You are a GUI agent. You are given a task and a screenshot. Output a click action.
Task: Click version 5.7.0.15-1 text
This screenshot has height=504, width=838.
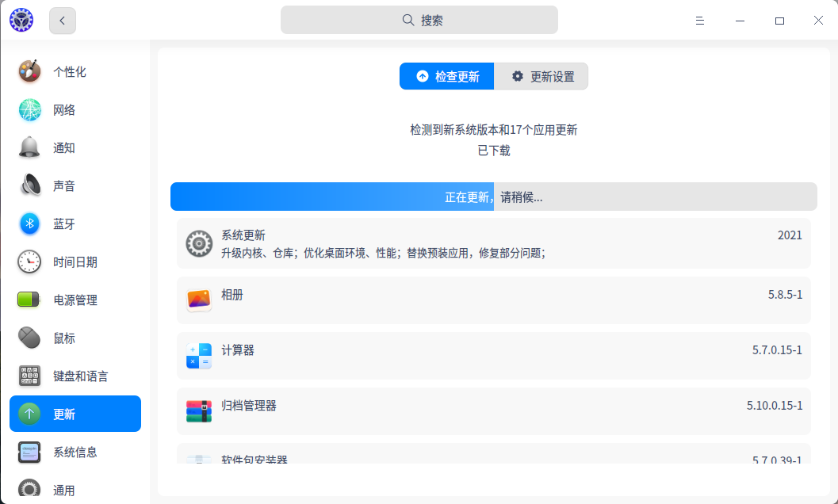[x=777, y=350]
